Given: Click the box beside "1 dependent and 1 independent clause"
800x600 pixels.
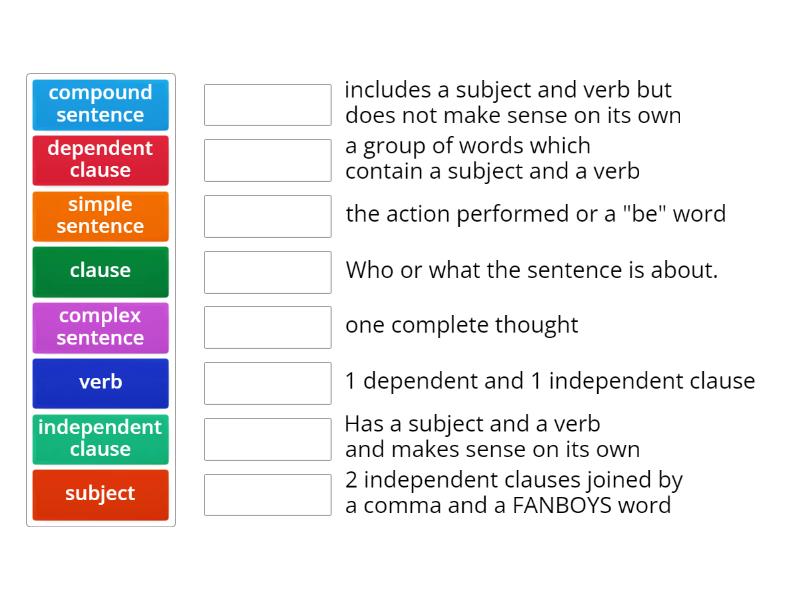Looking at the screenshot, I should pyautogui.click(x=267, y=382).
